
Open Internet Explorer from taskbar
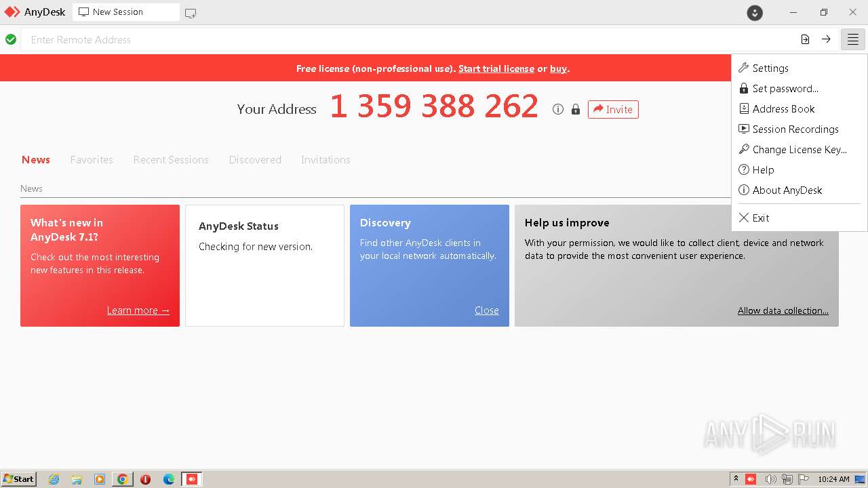[x=54, y=479]
